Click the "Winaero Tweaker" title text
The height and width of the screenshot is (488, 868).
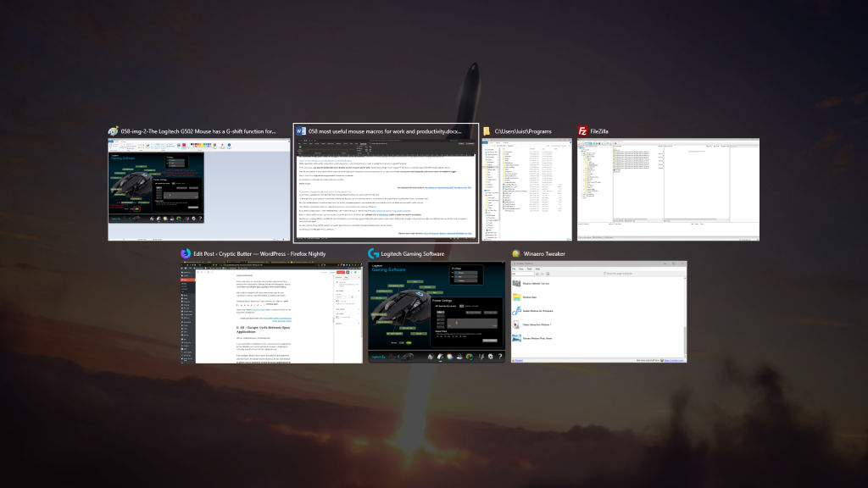(x=544, y=254)
